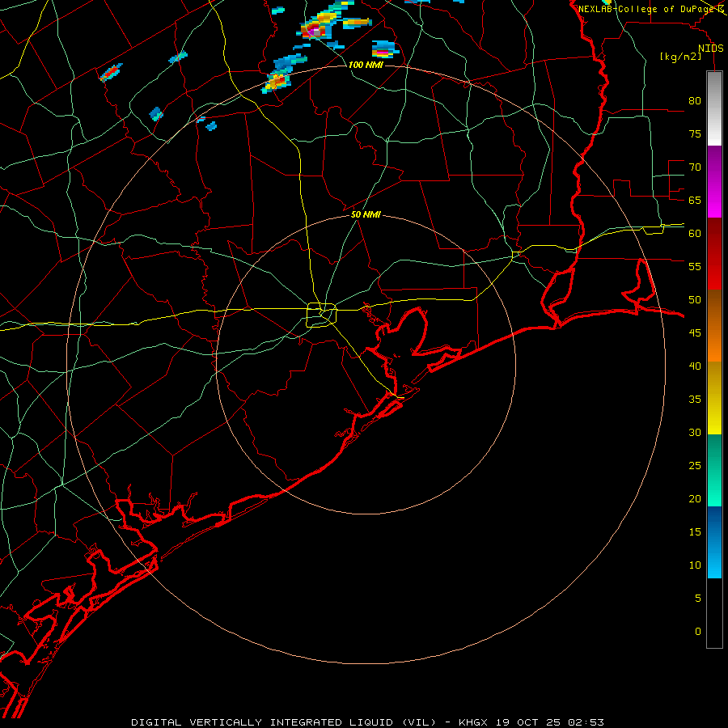Select the orange-brown segment of color bar
Viewport: 728px width, 728px height.
(714, 325)
